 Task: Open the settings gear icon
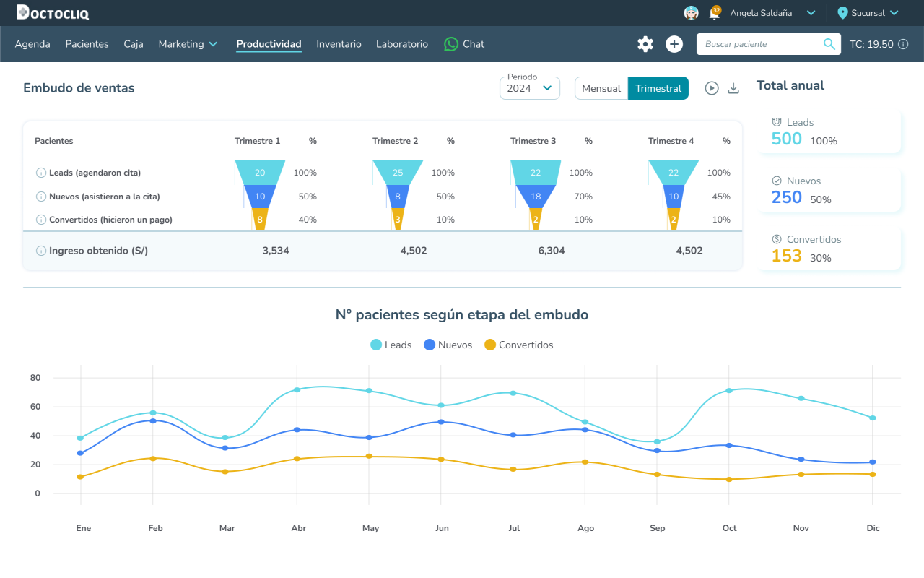coord(645,44)
